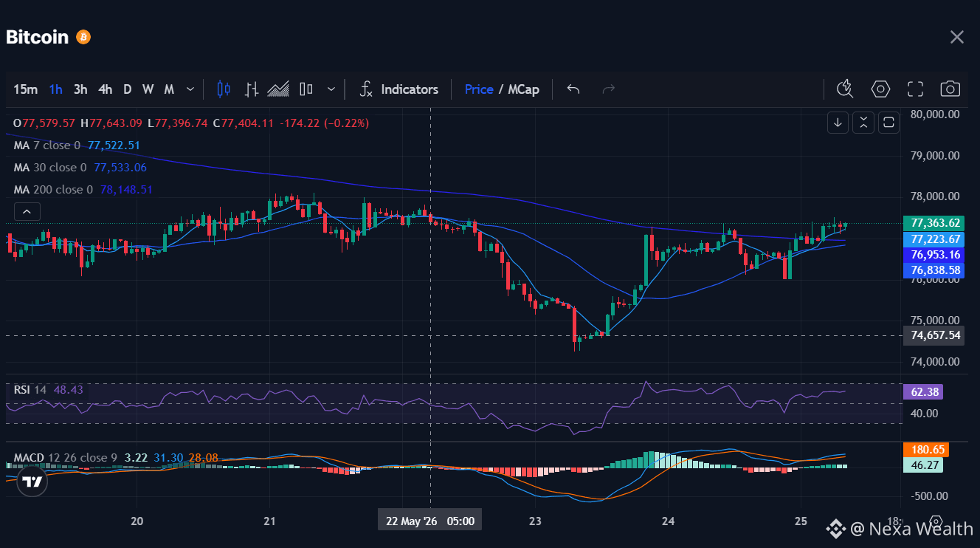Image resolution: width=980 pixels, height=548 pixels.
Task: Maximize the main chart pane
Action: (x=888, y=123)
